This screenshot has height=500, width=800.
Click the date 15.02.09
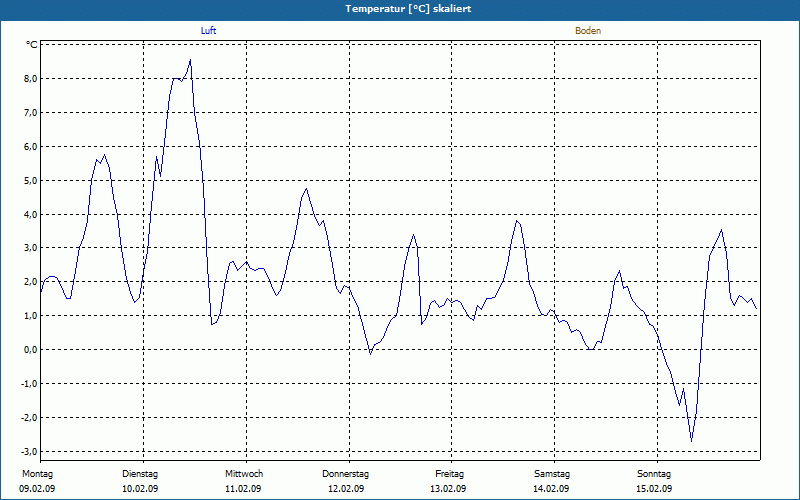pyautogui.click(x=654, y=489)
